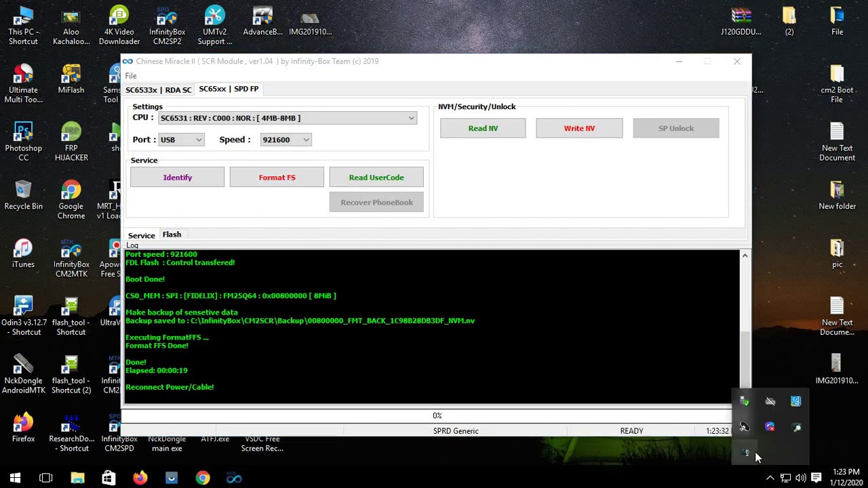
Task: Open the InfinityBox CM2SP2 desktop icon
Action: click(x=167, y=26)
